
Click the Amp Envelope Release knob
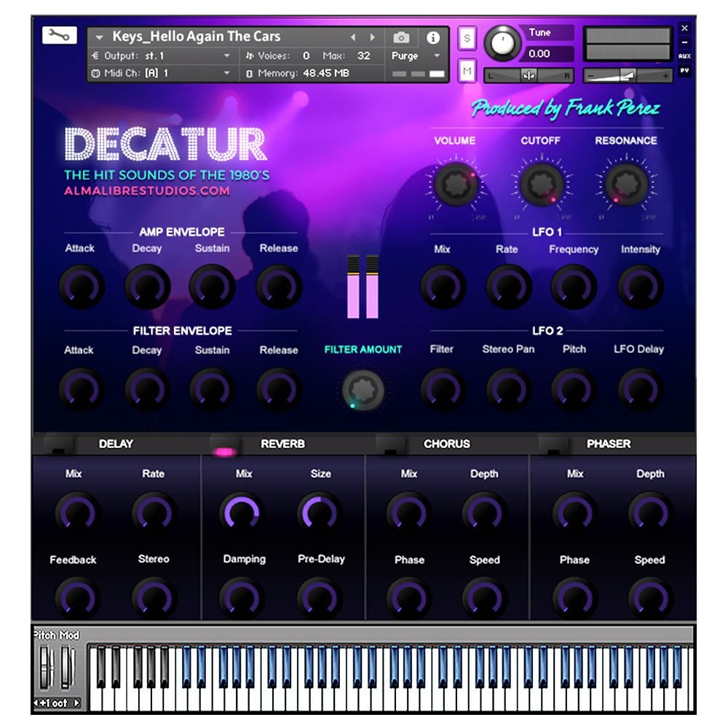click(279, 286)
